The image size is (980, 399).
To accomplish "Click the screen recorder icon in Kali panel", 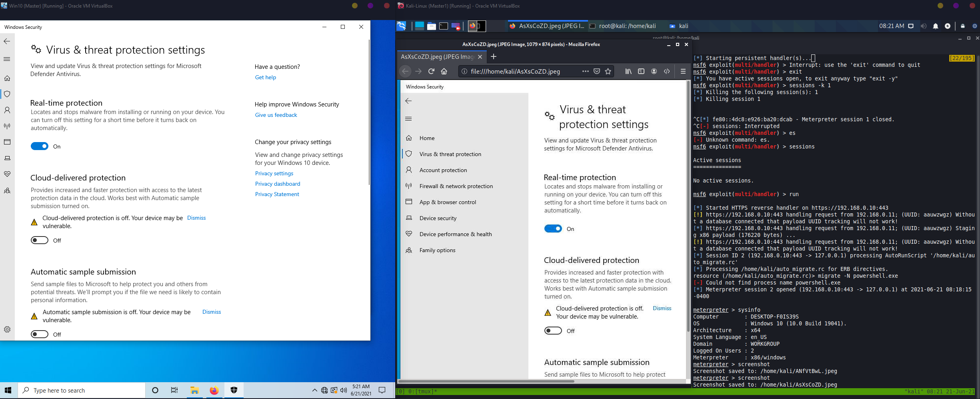I will (x=456, y=26).
